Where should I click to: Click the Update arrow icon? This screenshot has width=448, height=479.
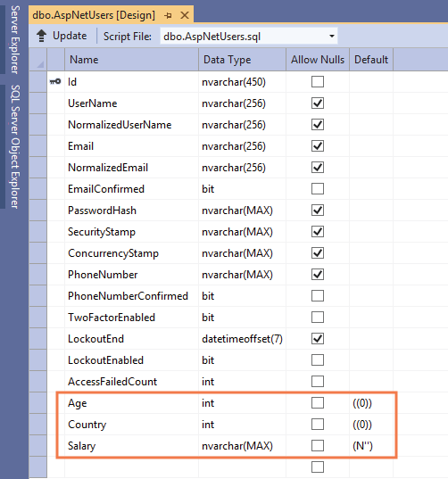coord(42,36)
